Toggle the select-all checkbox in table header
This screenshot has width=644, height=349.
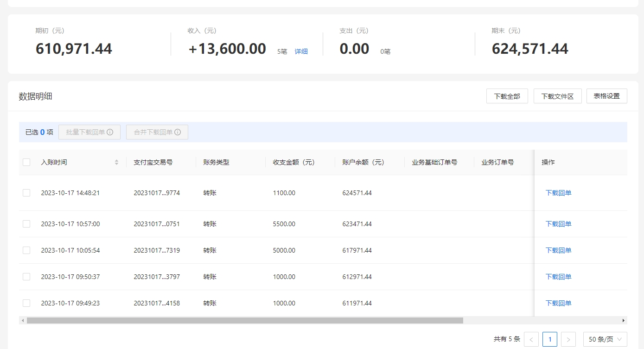coord(26,162)
